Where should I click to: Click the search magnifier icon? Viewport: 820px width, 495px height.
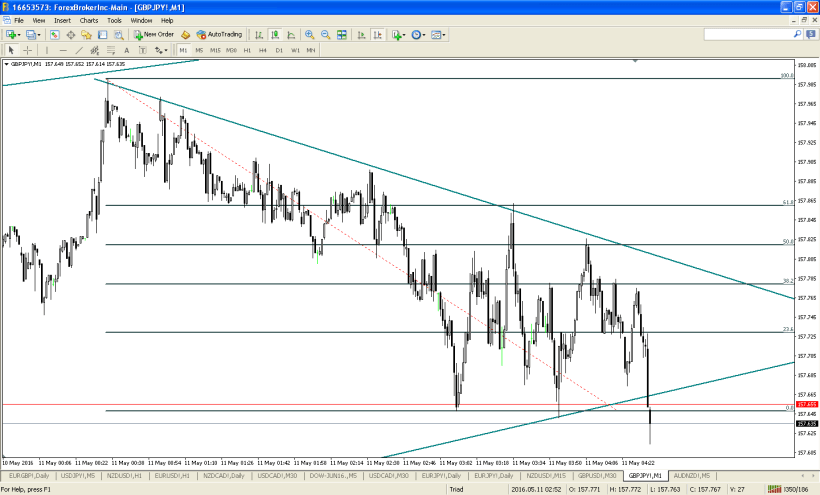coord(798,34)
